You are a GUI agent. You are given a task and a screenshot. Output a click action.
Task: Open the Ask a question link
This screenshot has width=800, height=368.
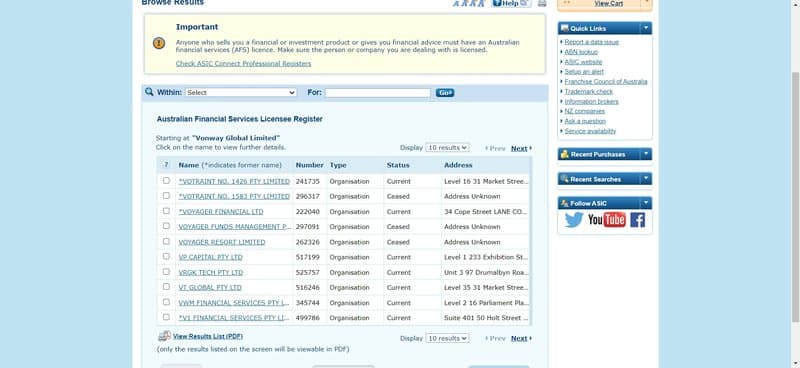(x=585, y=121)
